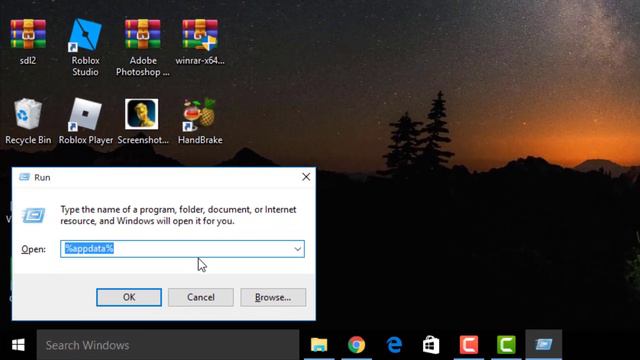The image size is (640, 360).
Task: Click the Run taskbar icon
Action: click(x=544, y=345)
